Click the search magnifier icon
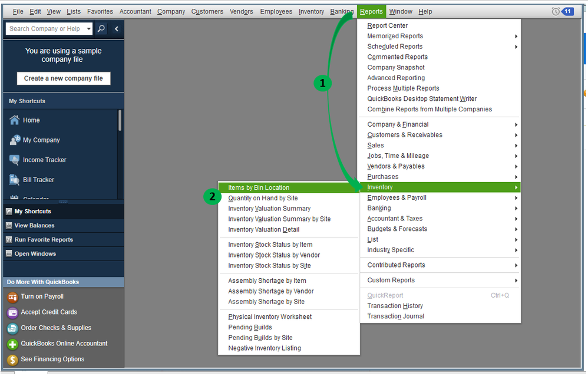Image resolution: width=588 pixels, height=376 pixels. pyautogui.click(x=101, y=28)
